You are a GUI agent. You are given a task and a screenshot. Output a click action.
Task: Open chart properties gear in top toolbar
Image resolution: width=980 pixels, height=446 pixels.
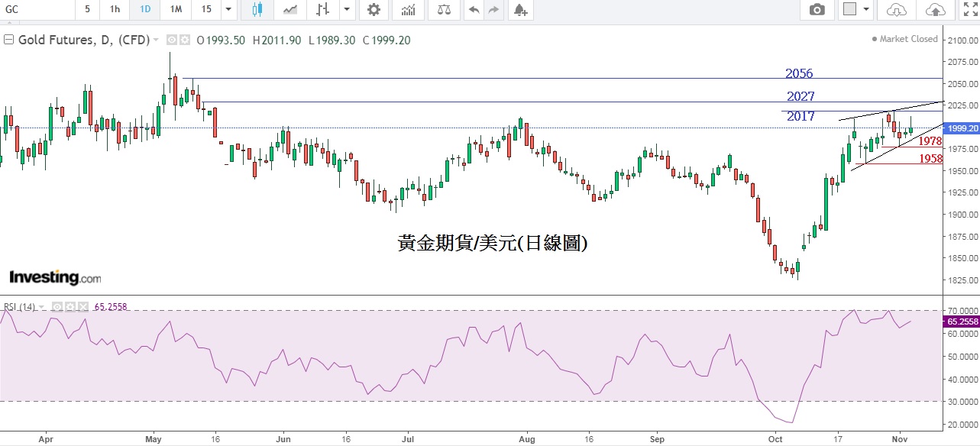373,10
